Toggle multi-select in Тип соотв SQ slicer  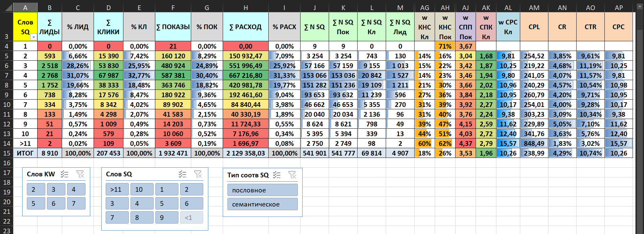[277, 175]
